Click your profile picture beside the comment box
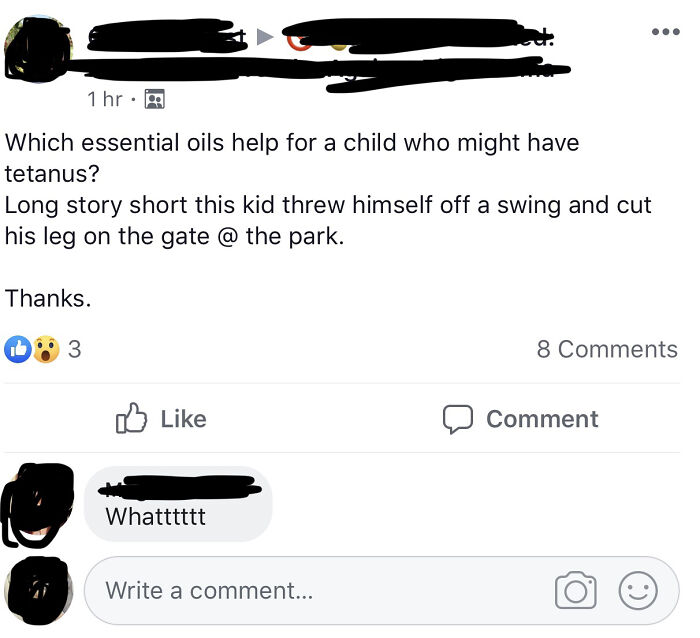 [38, 590]
